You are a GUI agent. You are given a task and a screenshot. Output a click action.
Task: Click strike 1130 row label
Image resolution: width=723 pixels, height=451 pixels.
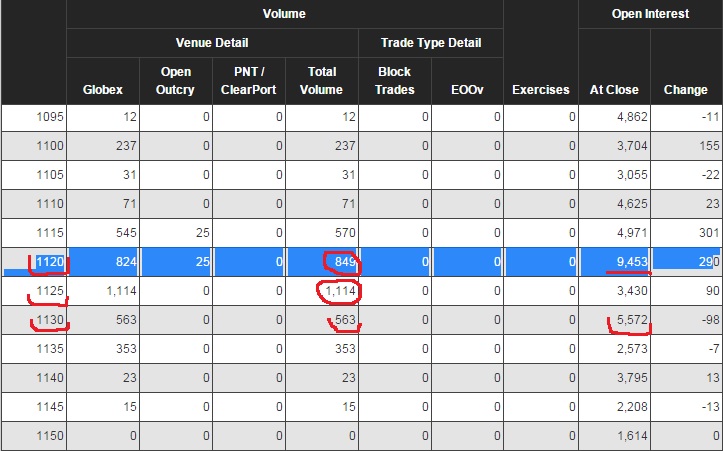(50, 320)
